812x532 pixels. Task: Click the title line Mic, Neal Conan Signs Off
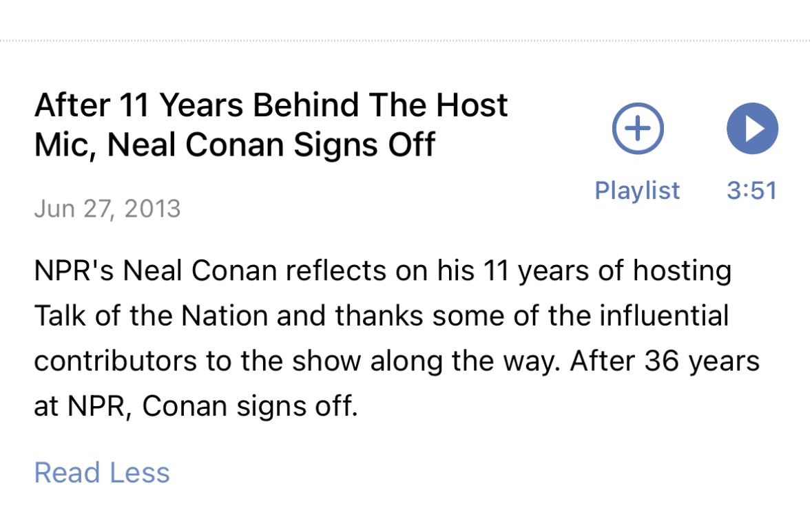235,145
